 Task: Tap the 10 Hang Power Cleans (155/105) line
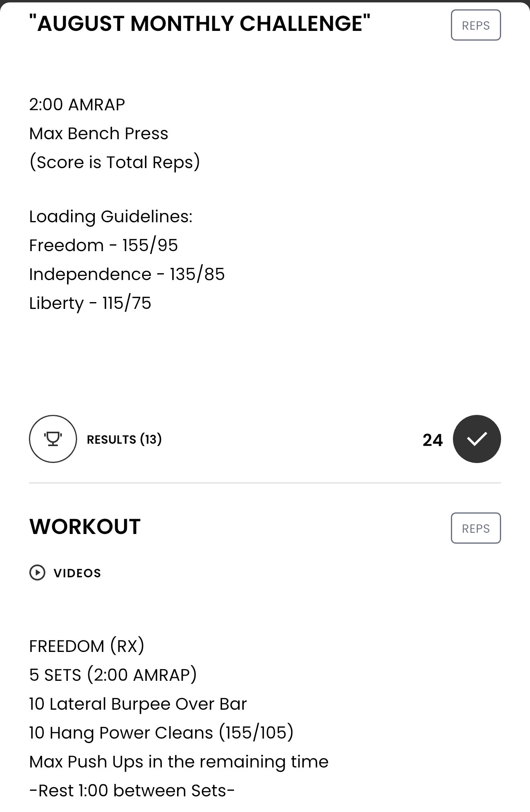tap(161, 733)
